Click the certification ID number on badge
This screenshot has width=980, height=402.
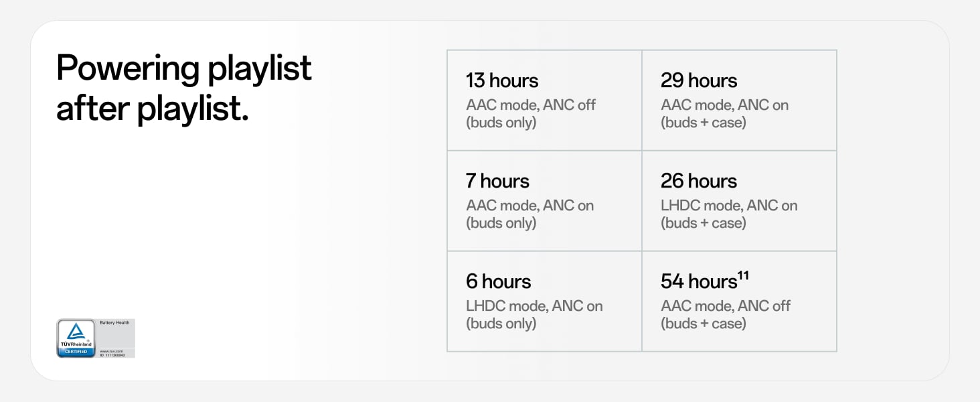pos(114,355)
